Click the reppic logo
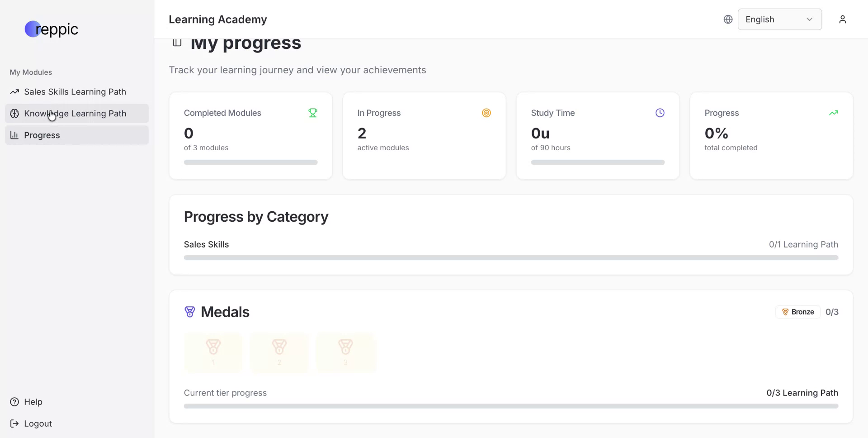868x438 pixels. click(x=52, y=29)
